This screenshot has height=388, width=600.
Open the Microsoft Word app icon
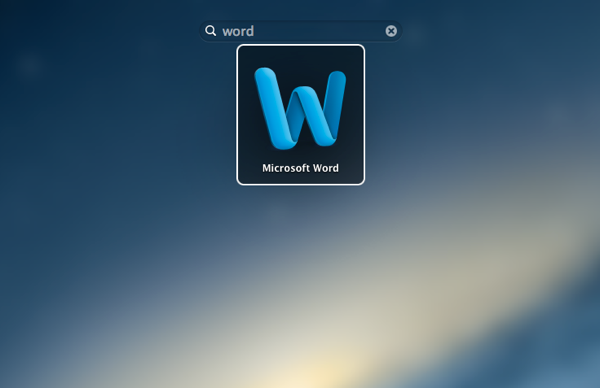click(300, 108)
